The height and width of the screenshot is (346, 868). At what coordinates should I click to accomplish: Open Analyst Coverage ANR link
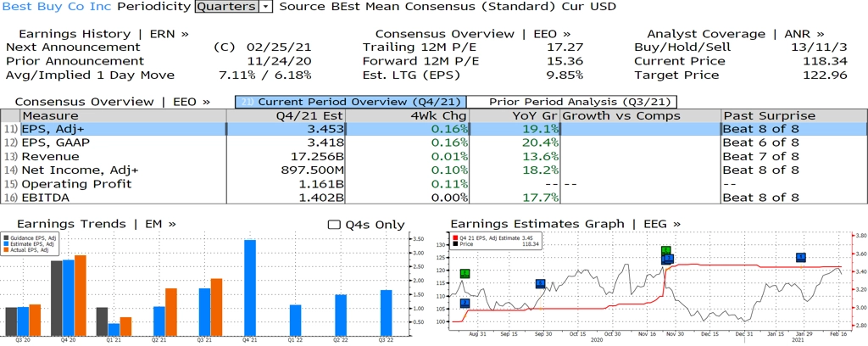735,34
